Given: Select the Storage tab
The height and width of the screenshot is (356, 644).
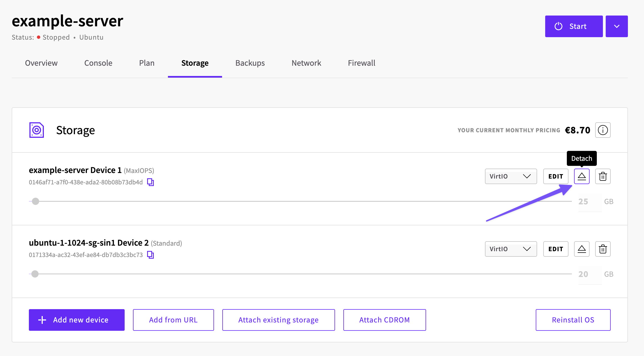Looking at the screenshot, I should 195,63.
